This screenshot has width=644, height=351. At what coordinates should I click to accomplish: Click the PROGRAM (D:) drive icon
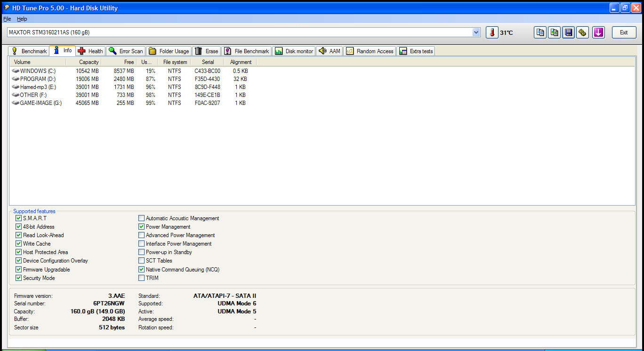pyautogui.click(x=16, y=79)
